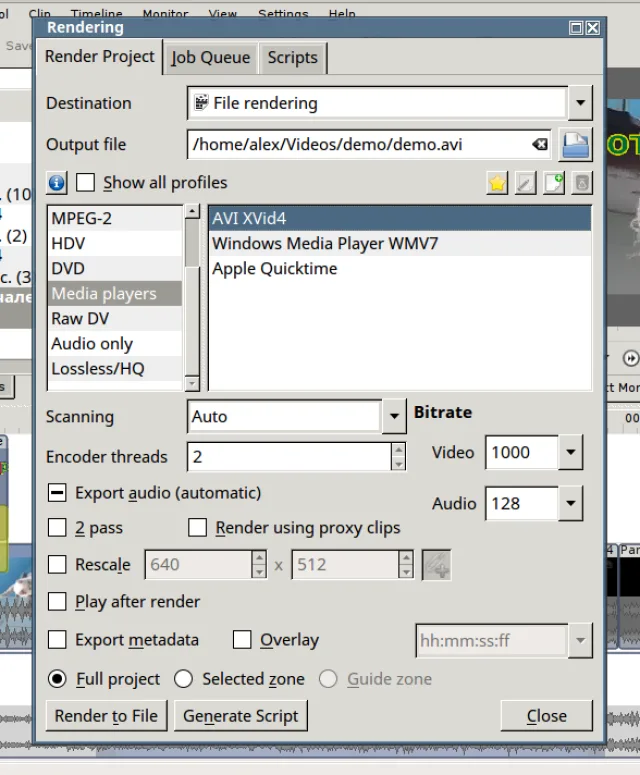The image size is (640, 775).
Task: Select Audio only category
Action: 115,344
